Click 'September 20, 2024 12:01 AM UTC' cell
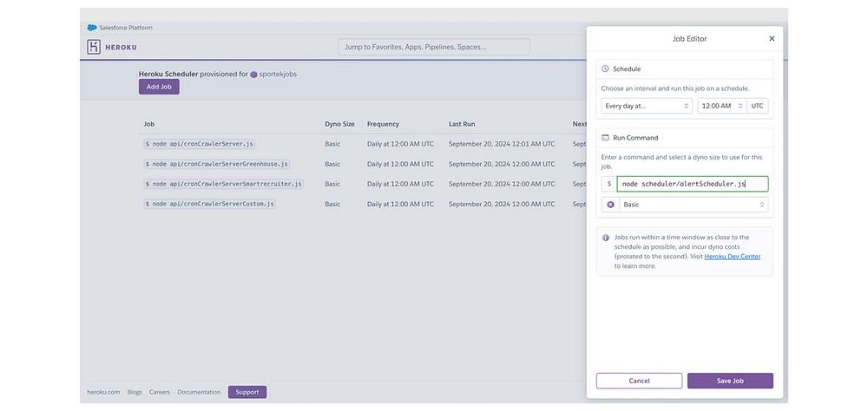 pyautogui.click(x=502, y=144)
